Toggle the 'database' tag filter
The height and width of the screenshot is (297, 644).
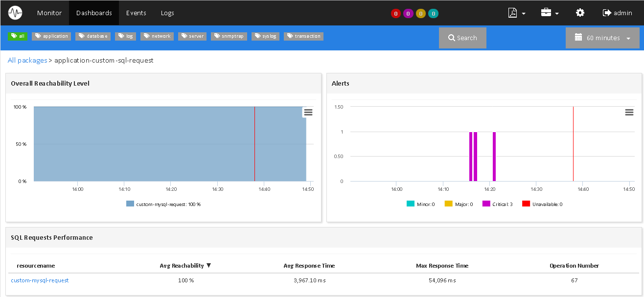[x=93, y=36]
